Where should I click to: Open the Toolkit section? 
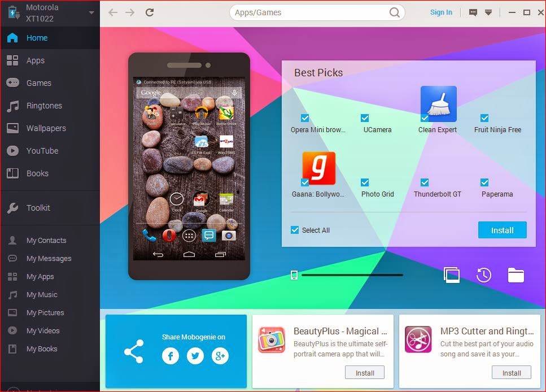tap(50, 208)
